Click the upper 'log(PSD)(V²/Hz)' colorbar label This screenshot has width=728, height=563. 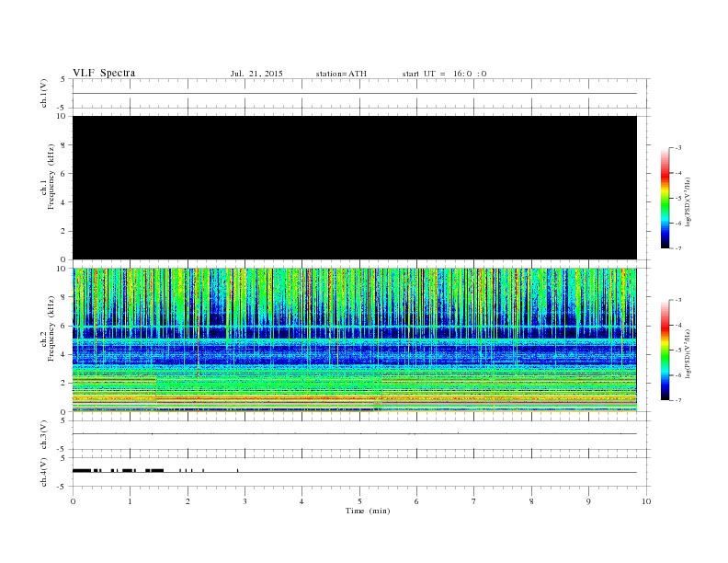click(688, 201)
